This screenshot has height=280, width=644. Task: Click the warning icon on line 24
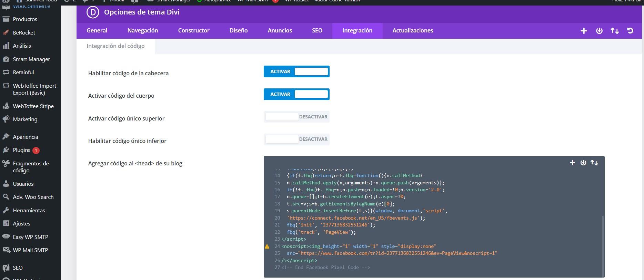pos(267,247)
